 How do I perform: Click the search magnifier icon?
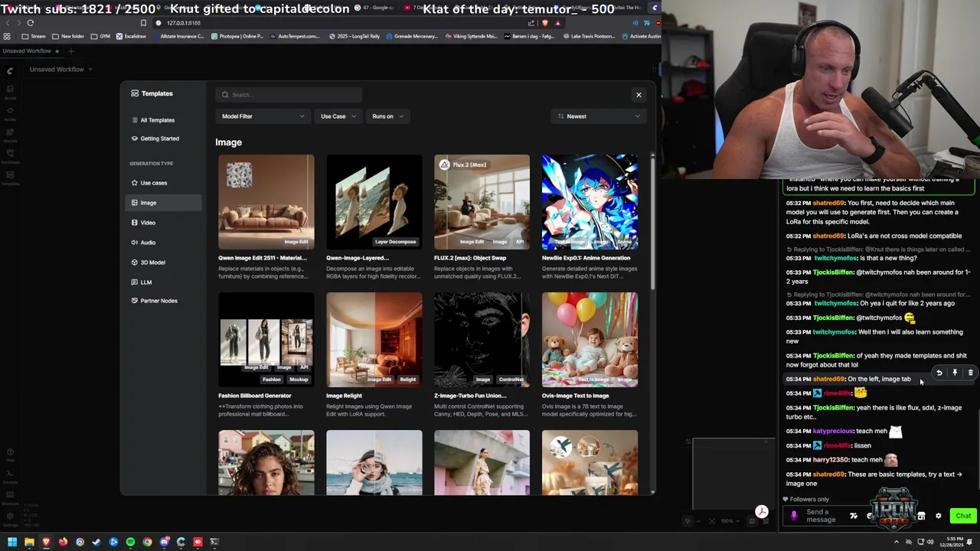point(225,95)
